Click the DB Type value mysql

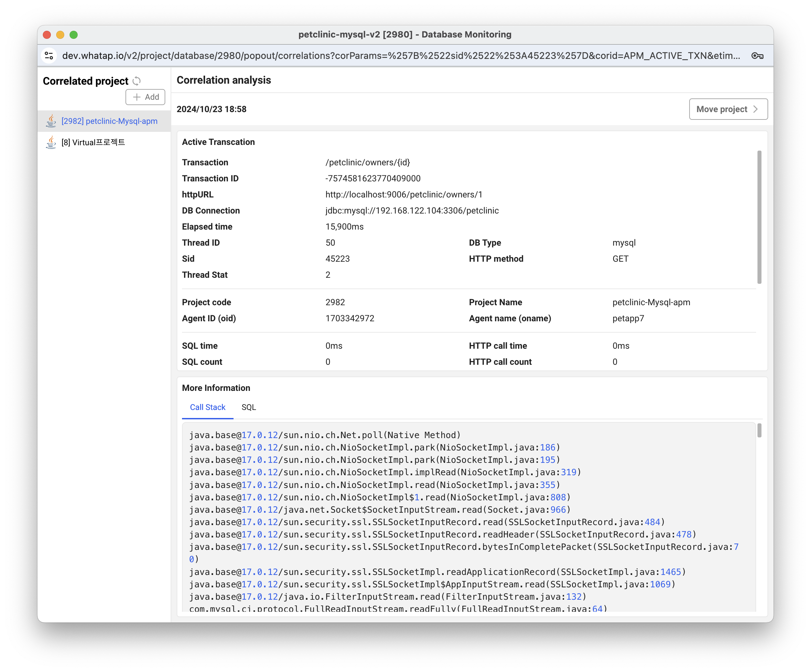624,243
